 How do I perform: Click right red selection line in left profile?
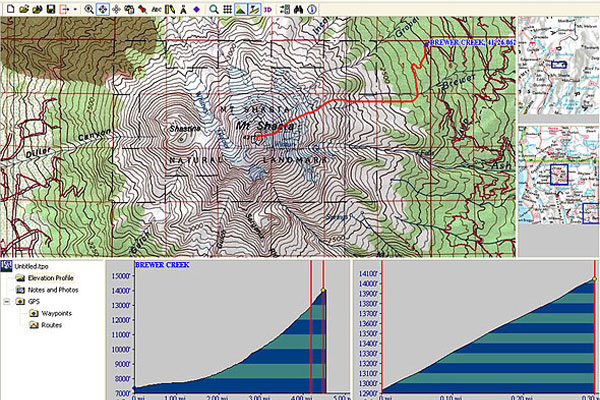(324, 327)
